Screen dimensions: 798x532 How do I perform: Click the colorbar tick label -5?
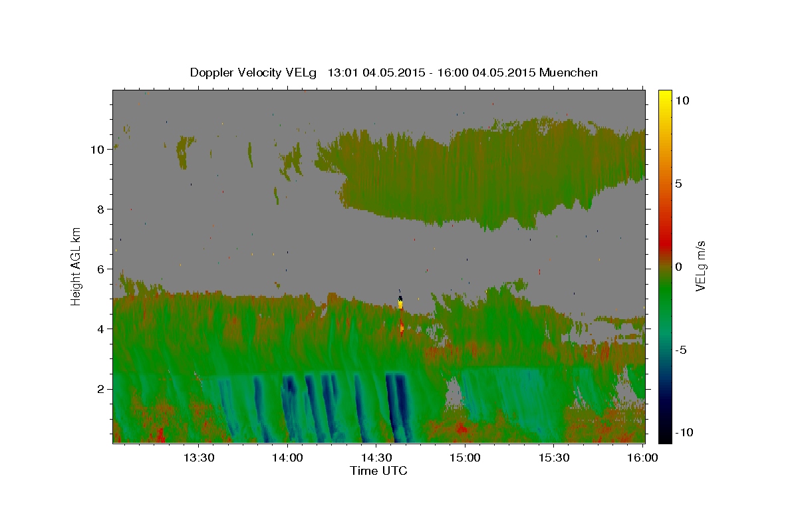click(681, 350)
